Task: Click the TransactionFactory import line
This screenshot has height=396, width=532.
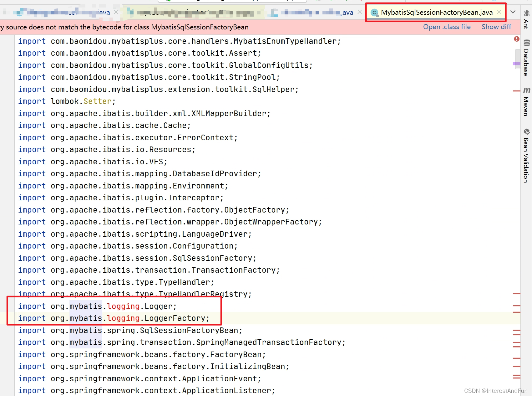Action: 149,270
